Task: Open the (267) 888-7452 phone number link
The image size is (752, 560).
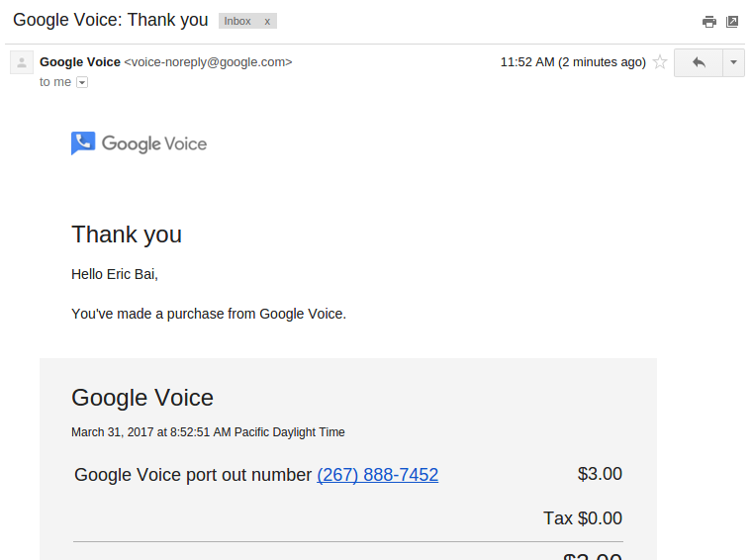Action: (x=377, y=475)
